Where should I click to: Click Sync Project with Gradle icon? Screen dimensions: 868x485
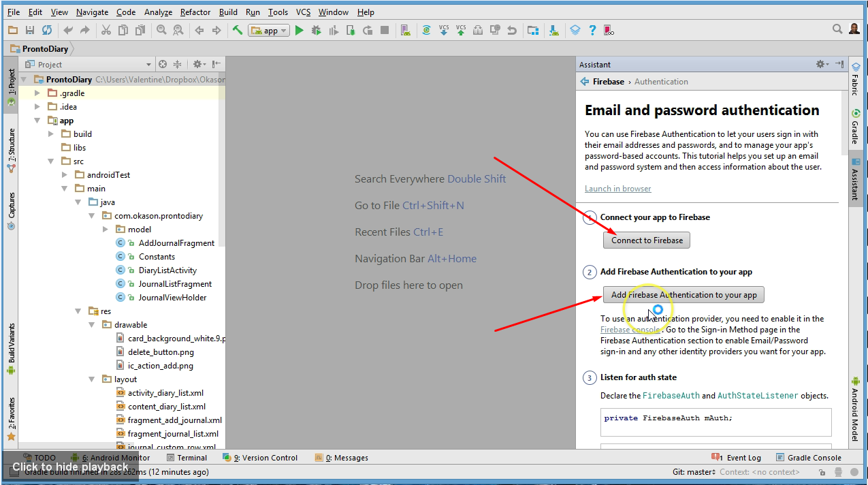[x=426, y=30]
